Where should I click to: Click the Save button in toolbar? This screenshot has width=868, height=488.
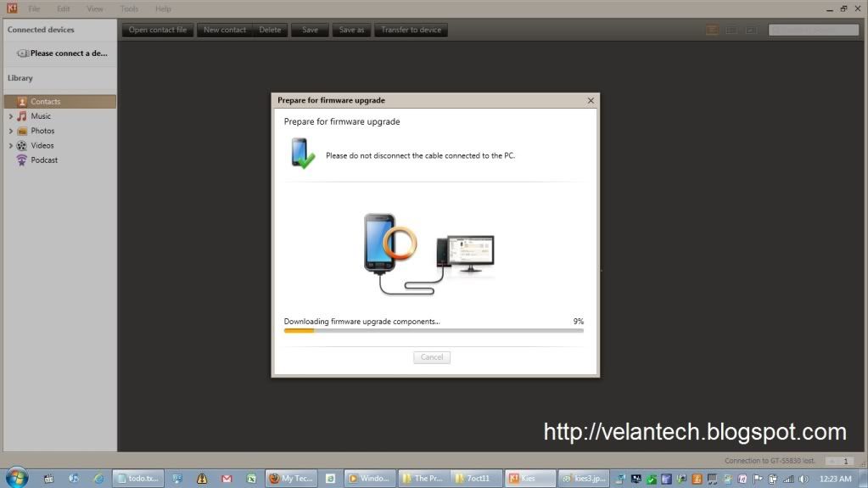310,30
